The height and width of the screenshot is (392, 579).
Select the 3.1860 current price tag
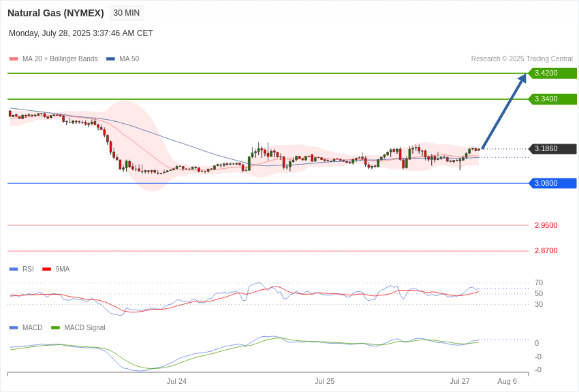click(x=553, y=148)
